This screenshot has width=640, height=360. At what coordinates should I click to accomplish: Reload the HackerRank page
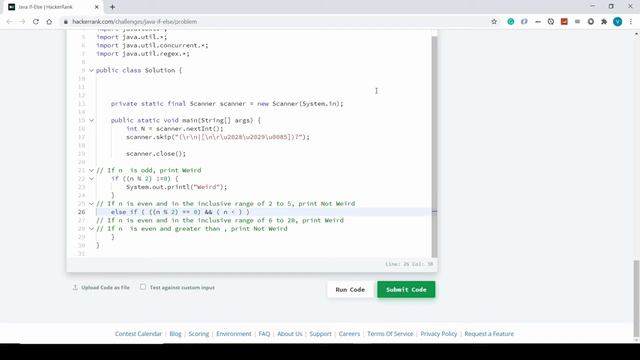pyautogui.click(x=36, y=22)
